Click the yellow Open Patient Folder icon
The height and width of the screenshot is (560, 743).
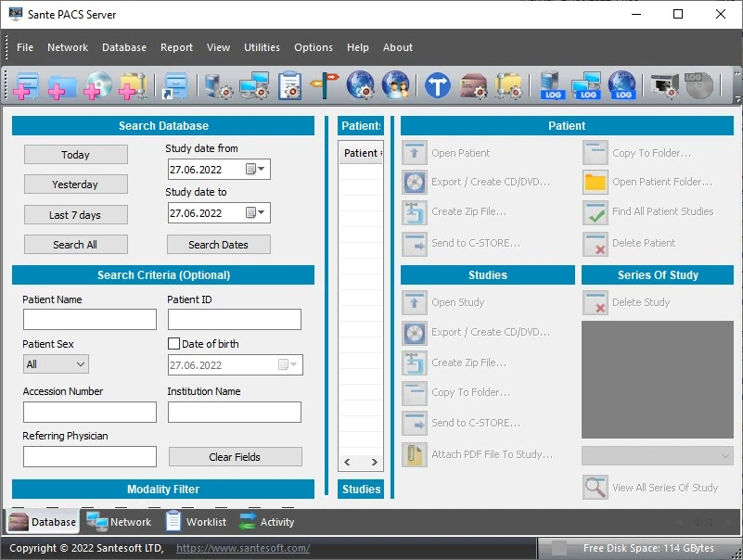tap(596, 183)
